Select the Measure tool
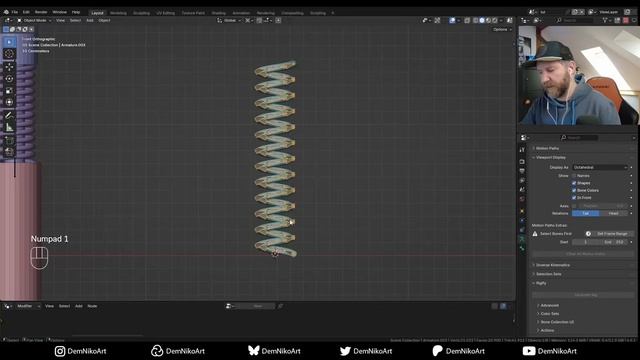 9,127
